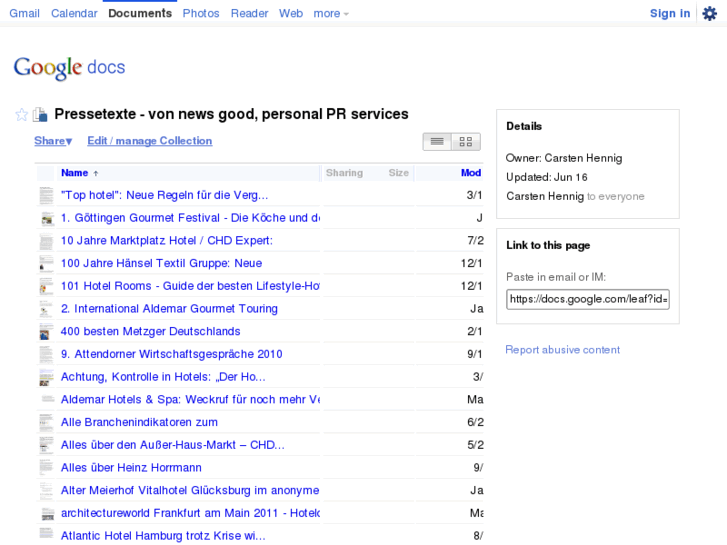Click the collection title 'Pressetexte - von news good'

(231, 114)
